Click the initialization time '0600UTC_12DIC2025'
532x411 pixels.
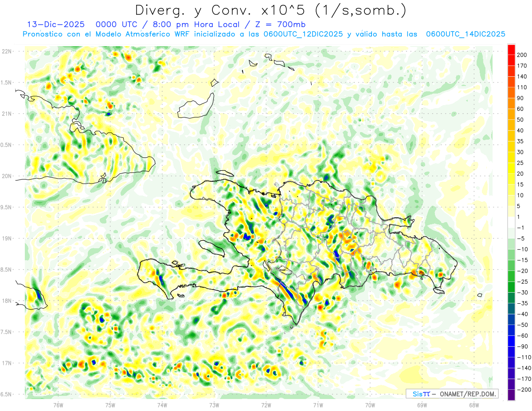click(304, 34)
